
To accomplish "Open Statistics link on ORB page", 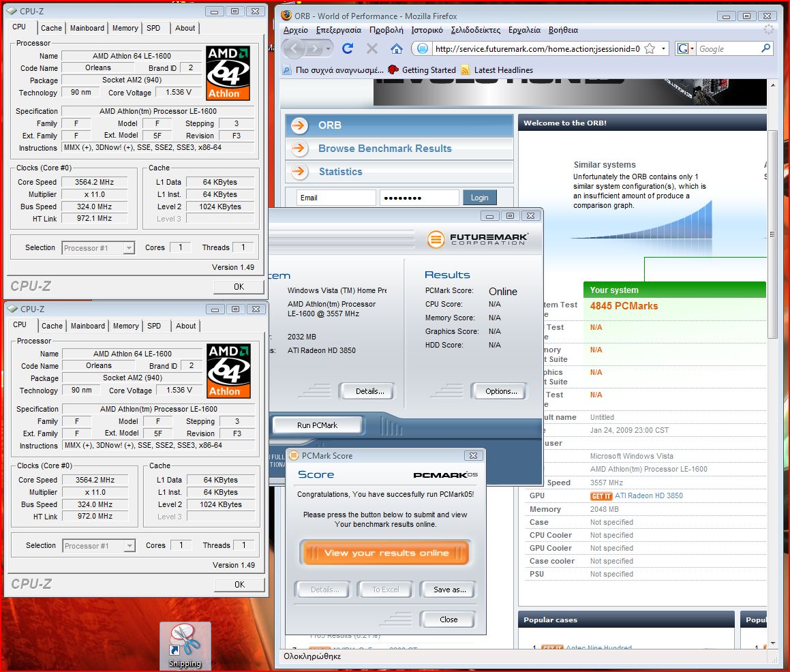I will tap(341, 171).
